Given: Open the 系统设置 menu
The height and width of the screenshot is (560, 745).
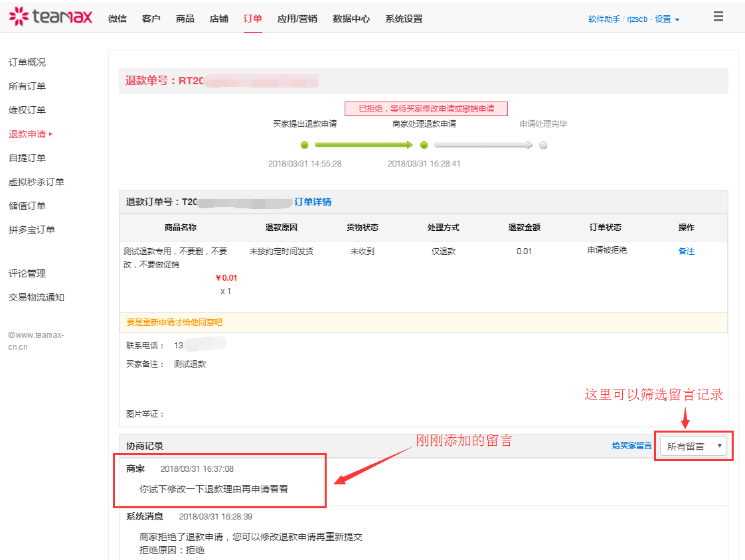Looking at the screenshot, I should [404, 19].
